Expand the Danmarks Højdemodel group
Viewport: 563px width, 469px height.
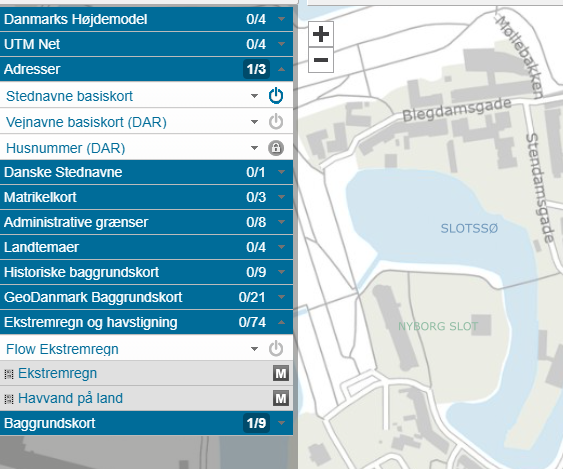(x=146, y=19)
